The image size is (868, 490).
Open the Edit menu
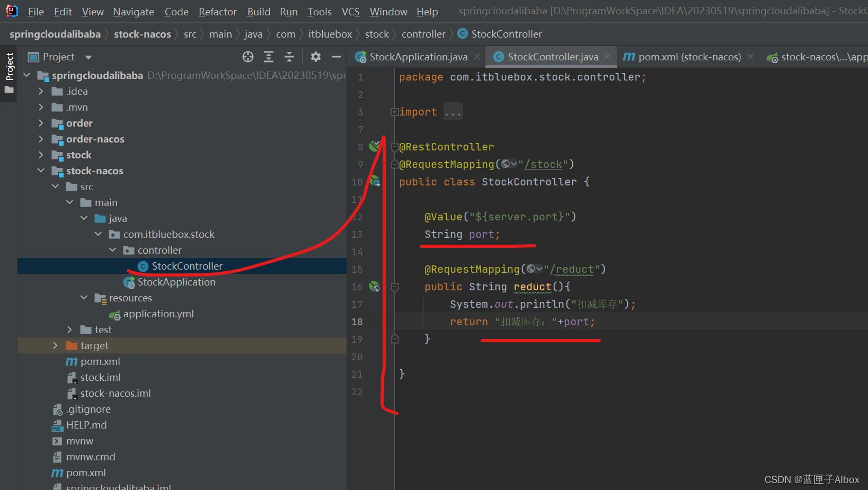[x=63, y=12]
